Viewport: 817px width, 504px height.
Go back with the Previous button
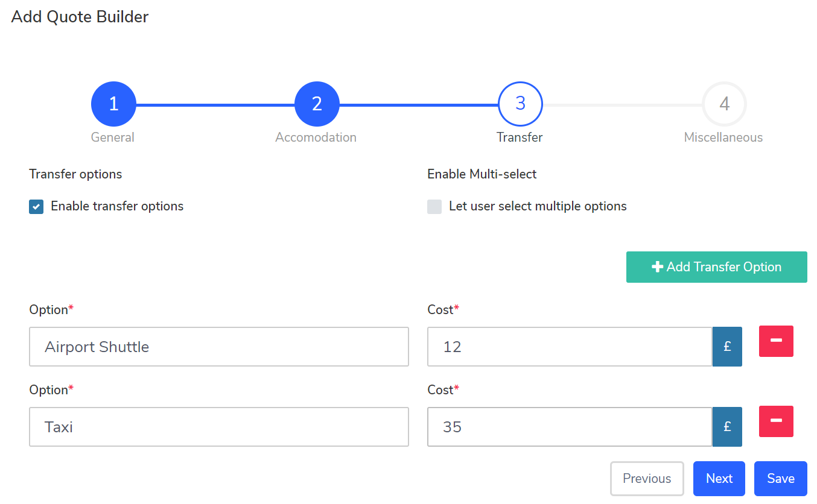[x=647, y=479]
